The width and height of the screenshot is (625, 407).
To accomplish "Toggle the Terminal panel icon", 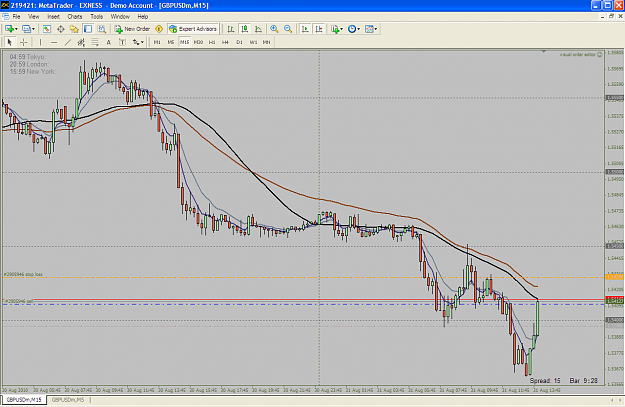I will [x=88, y=29].
